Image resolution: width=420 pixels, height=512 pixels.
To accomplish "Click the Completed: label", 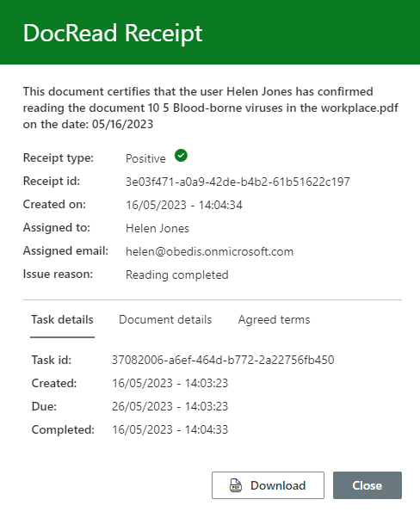I will (63, 429).
